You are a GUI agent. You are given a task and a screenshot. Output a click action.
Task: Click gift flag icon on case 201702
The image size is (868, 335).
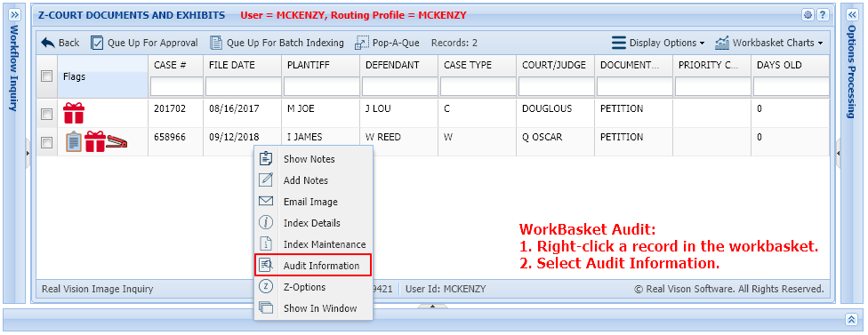pos(73,114)
